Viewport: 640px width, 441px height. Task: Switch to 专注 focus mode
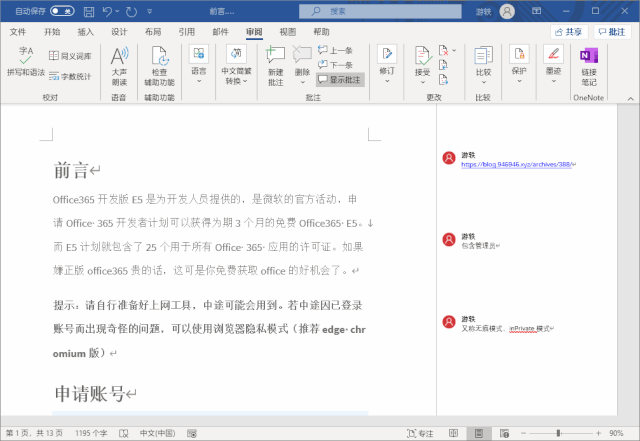point(420,433)
